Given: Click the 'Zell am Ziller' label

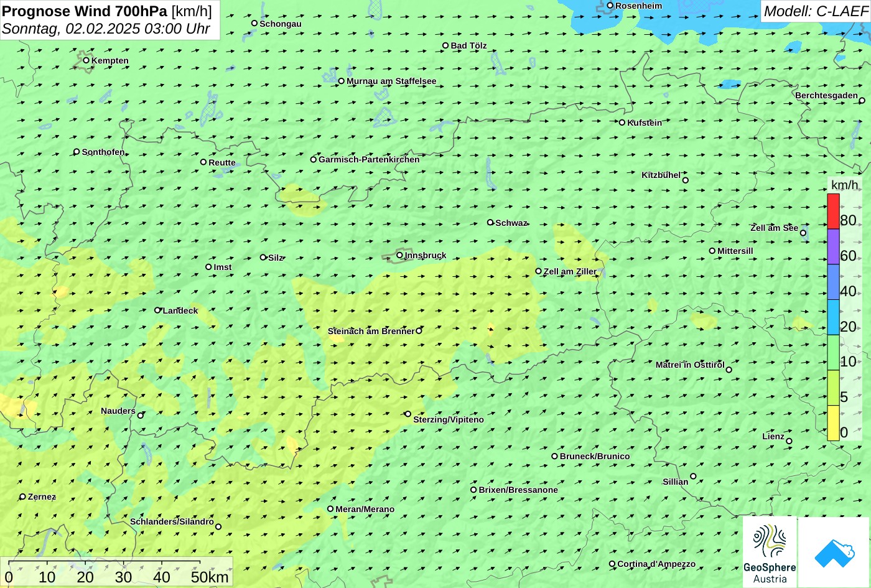Looking at the screenshot, I should coord(570,271).
